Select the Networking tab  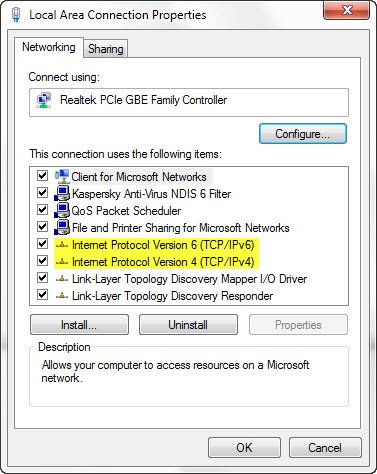tap(49, 47)
